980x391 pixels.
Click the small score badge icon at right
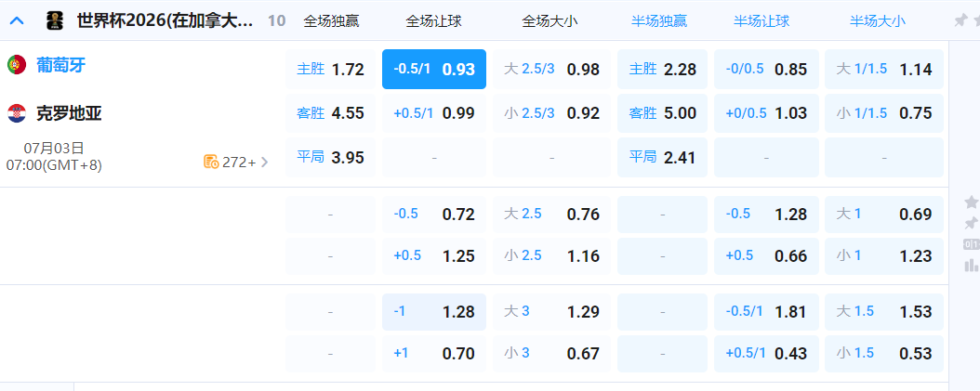(x=972, y=244)
